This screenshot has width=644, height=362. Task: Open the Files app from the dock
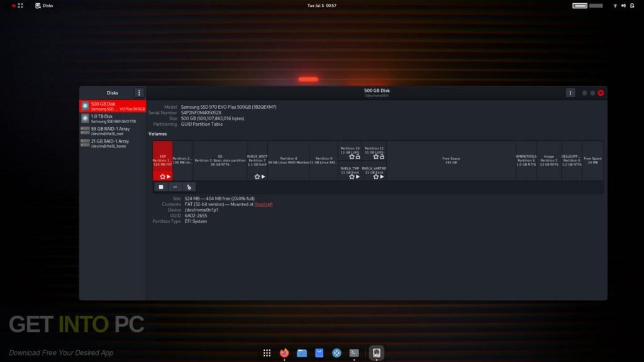click(301, 353)
